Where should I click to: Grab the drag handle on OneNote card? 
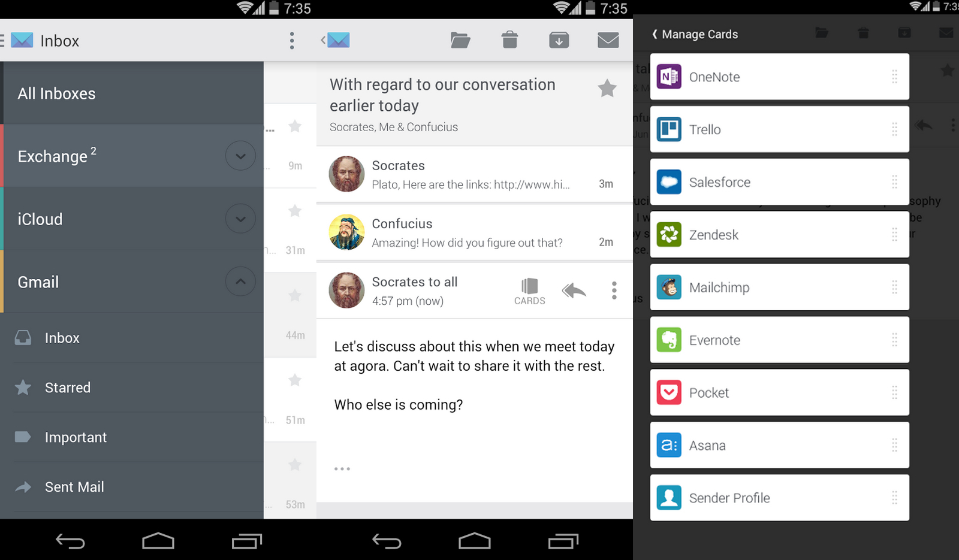(x=894, y=77)
